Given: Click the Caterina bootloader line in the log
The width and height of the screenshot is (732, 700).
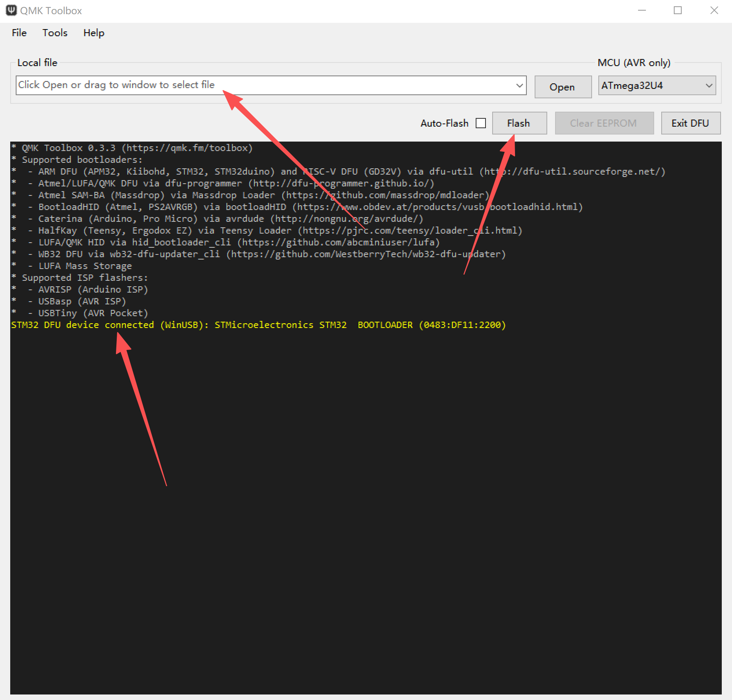Looking at the screenshot, I should 230,219.
